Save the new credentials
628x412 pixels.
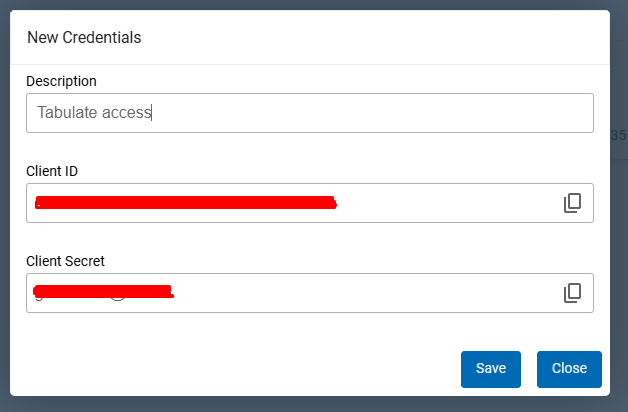[490, 368]
